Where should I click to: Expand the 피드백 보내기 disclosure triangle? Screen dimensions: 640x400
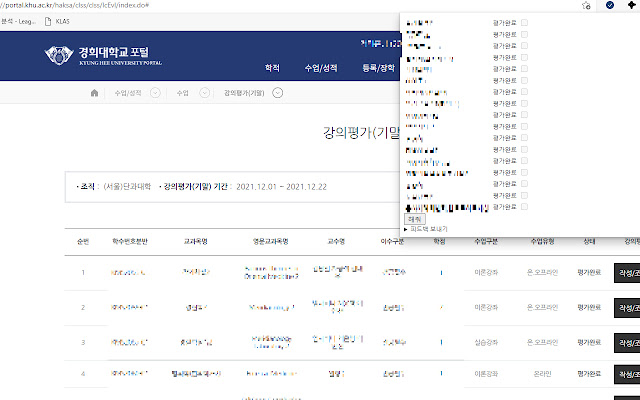pos(406,229)
